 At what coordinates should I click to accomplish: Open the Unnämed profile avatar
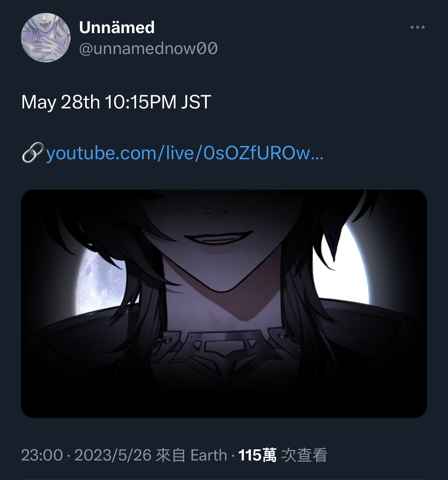pyautogui.click(x=46, y=38)
